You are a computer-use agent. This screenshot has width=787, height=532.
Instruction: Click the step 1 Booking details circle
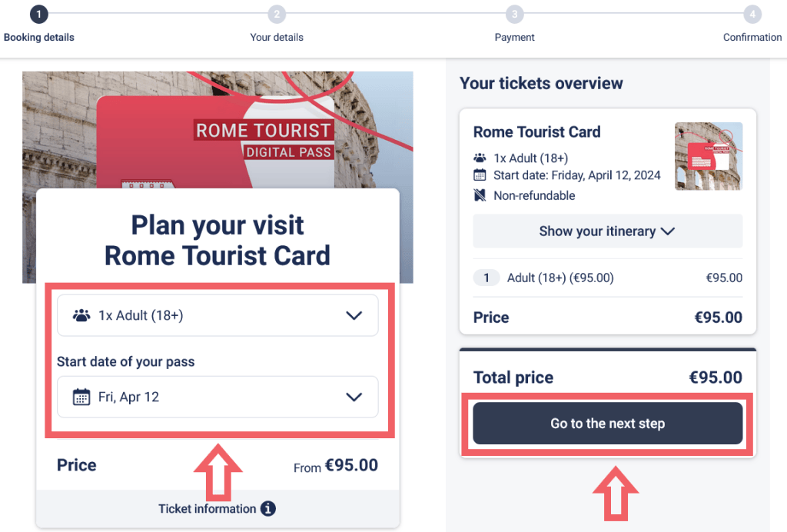click(38, 14)
